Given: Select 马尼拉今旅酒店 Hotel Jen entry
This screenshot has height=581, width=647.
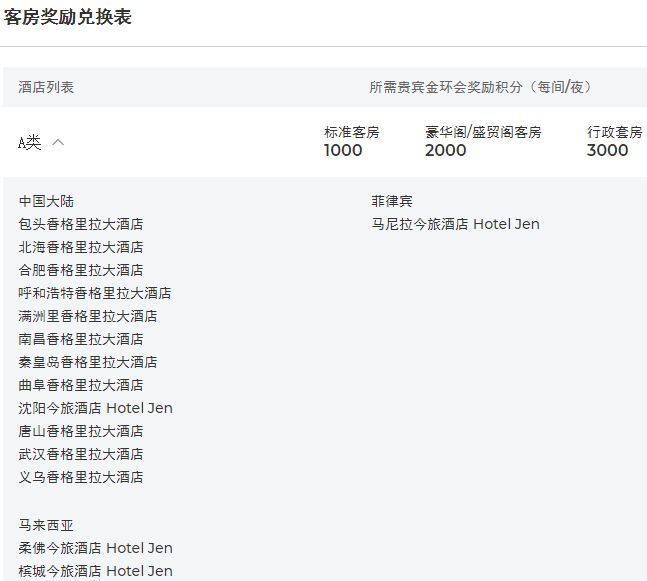Looking at the screenshot, I should 456,224.
